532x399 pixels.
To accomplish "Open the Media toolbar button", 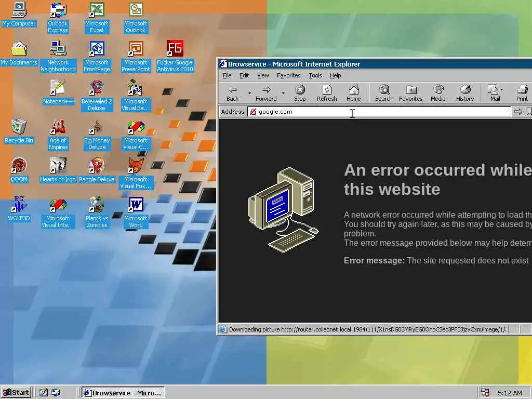I will 438,93.
